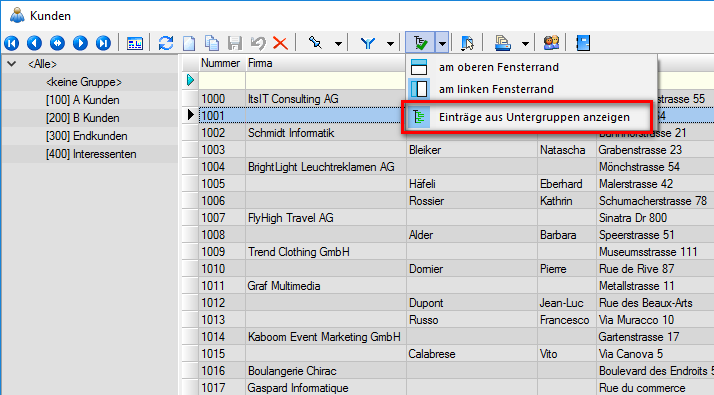Open the table layout view icon
Screen dimensions: 714x395
135,43
